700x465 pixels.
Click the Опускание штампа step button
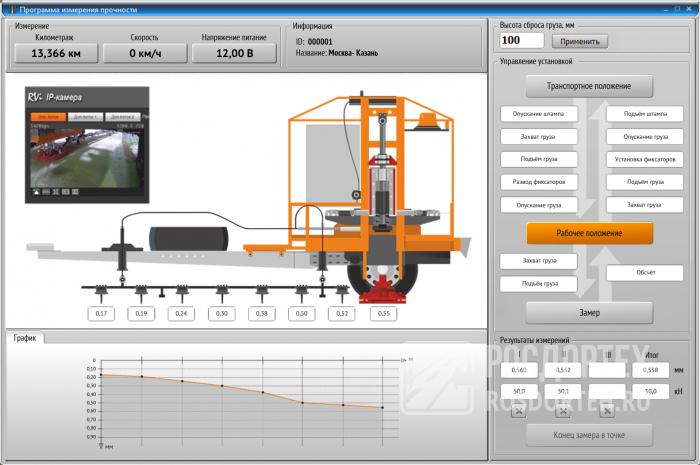(x=538, y=114)
